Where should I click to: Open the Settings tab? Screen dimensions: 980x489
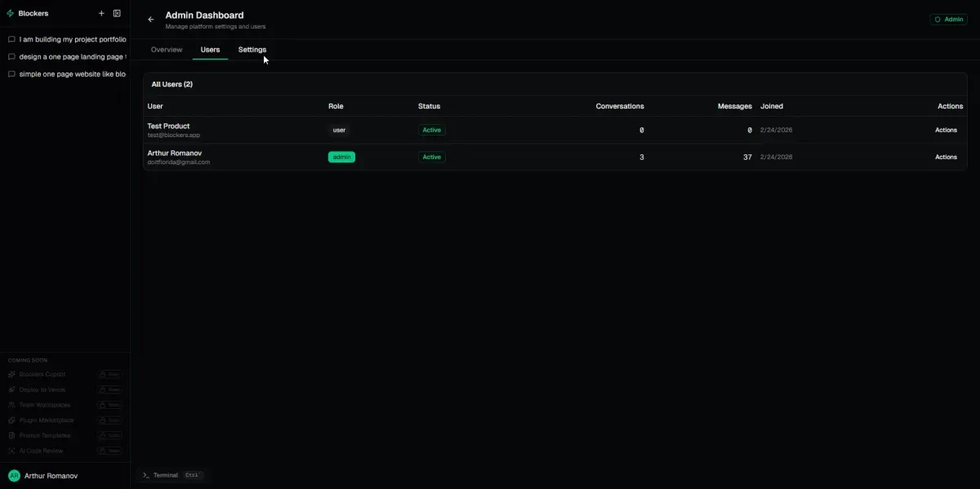click(x=252, y=50)
